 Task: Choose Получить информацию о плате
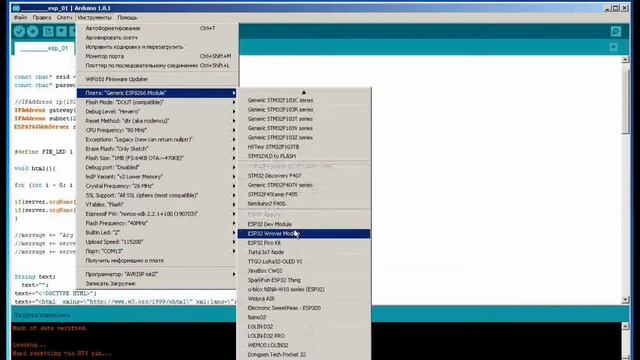(157, 260)
